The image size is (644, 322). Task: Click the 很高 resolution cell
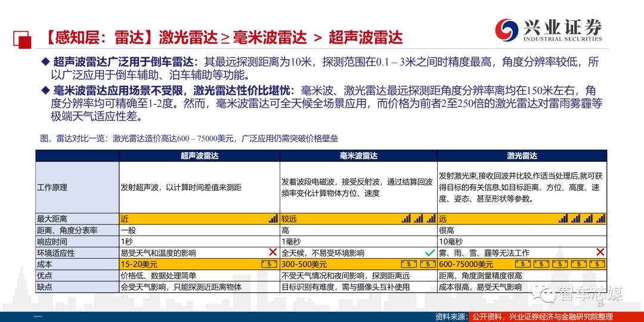click(522, 230)
